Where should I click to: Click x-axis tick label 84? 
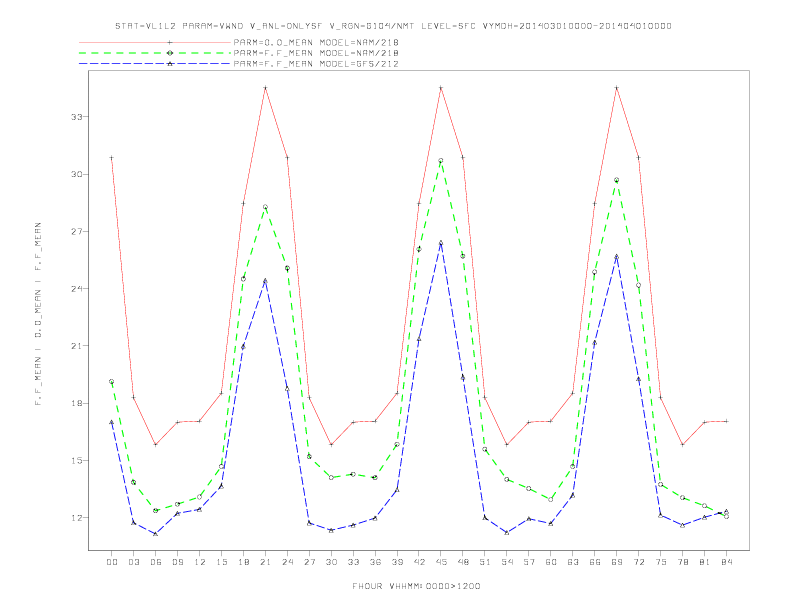(x=726, y=562)
